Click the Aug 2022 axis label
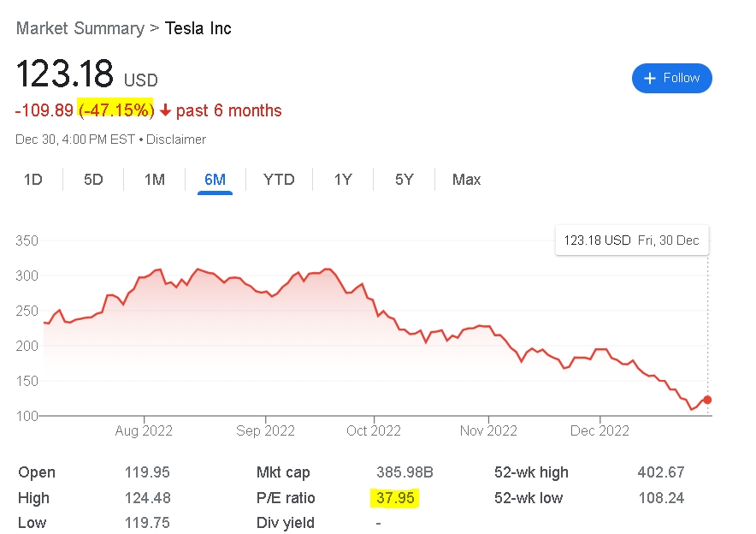 pos(144,430)
